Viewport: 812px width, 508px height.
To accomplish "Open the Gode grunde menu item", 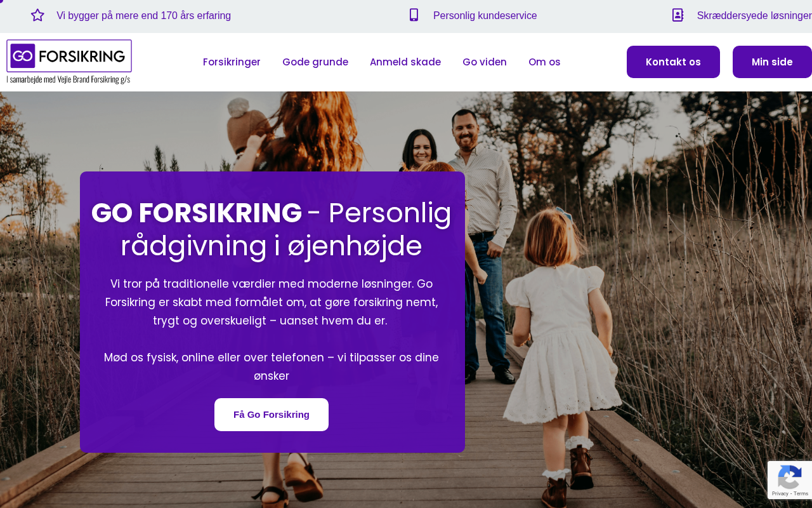I will 315,62.
